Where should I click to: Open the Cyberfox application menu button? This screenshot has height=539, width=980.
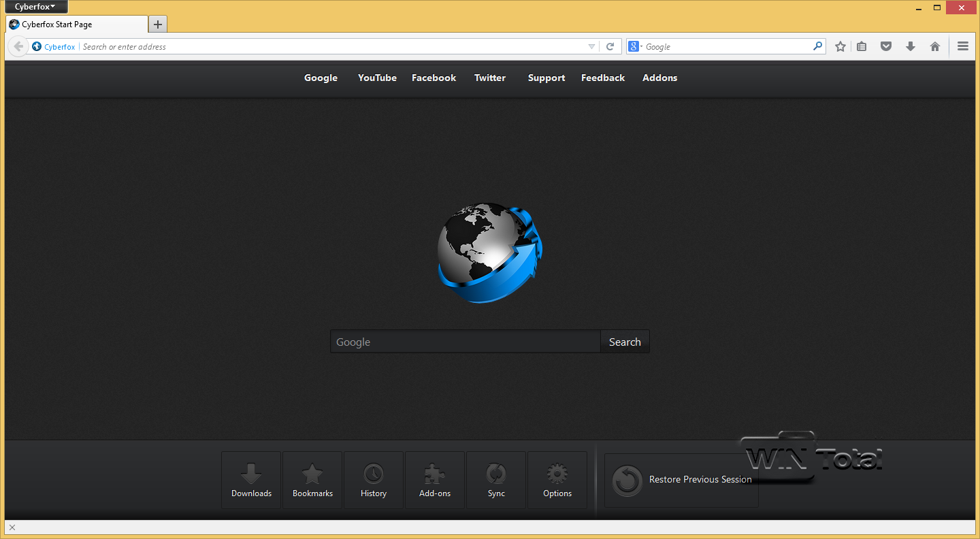click(35, 7)
